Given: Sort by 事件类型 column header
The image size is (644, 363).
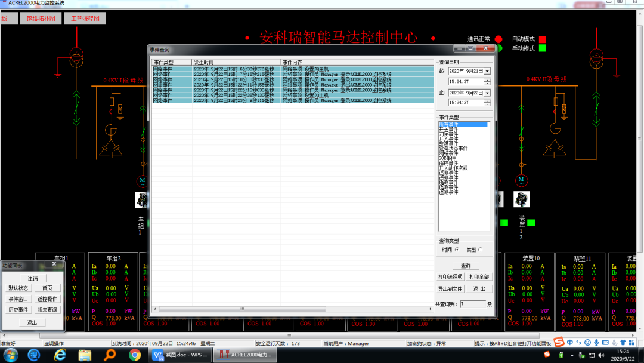Looking at the screenshot, I should click(x=172, y=63).
